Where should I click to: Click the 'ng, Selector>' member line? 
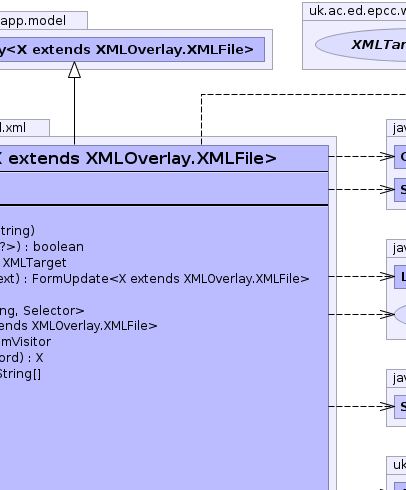pyautogui.click(x=42, y=311)
